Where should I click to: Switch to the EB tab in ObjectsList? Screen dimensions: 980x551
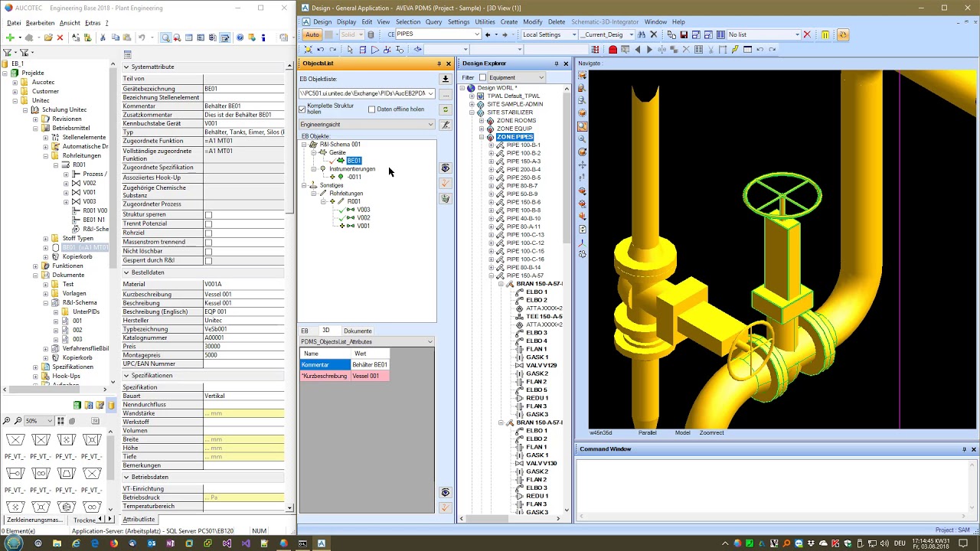[304, 331]
